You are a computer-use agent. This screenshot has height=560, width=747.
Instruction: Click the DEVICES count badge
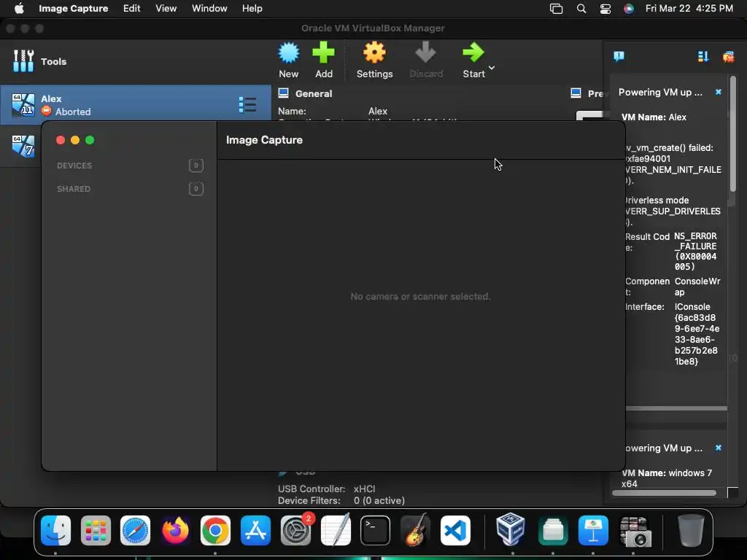pos(196,166)
